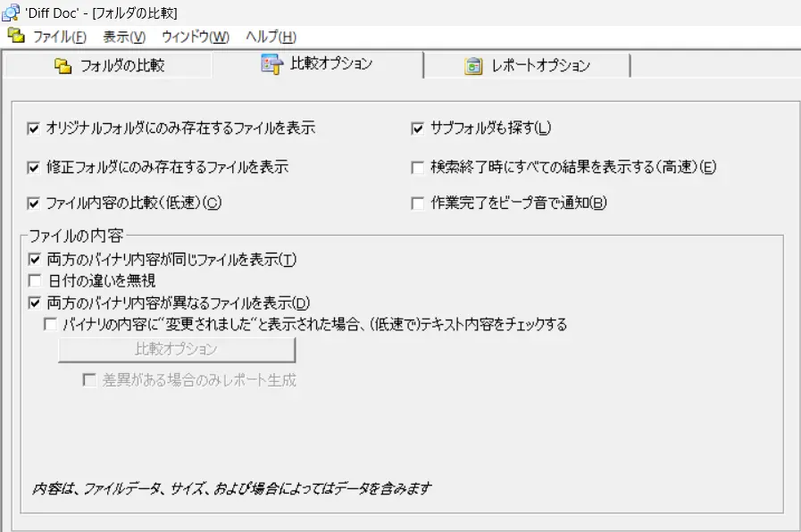Uncheck 両方のバイナリ内容が同じファイルを表示

[34, 259]
